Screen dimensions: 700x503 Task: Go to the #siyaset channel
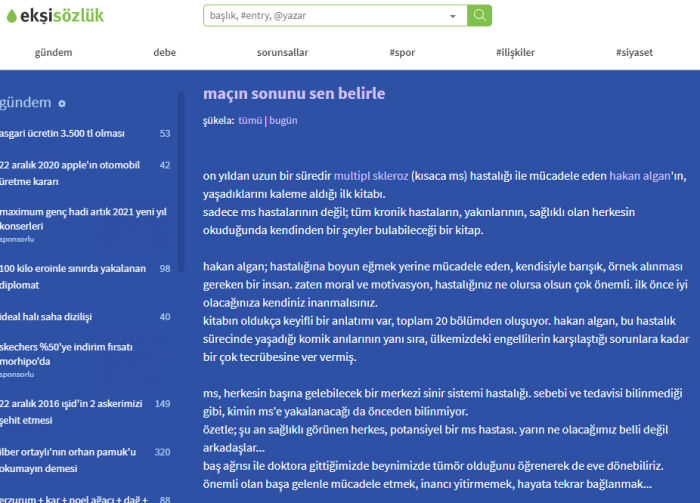[x=634, y=52]
